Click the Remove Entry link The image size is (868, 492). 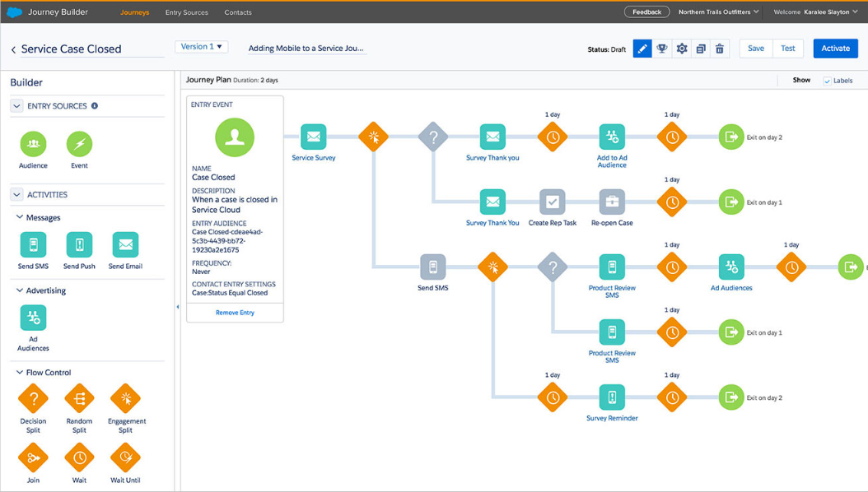(235, 313)
